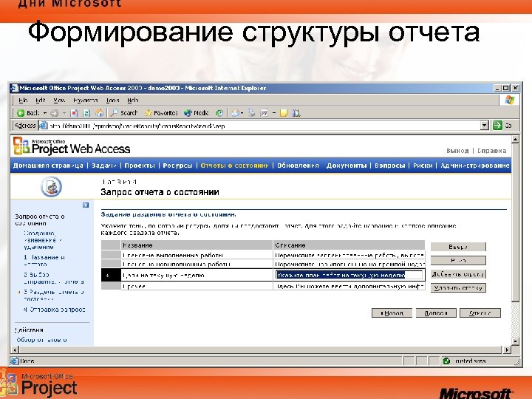Click the Forward arrow in IE toolbar
The height and width of the screenshot is (399, 532).
[x=54, y=113]
